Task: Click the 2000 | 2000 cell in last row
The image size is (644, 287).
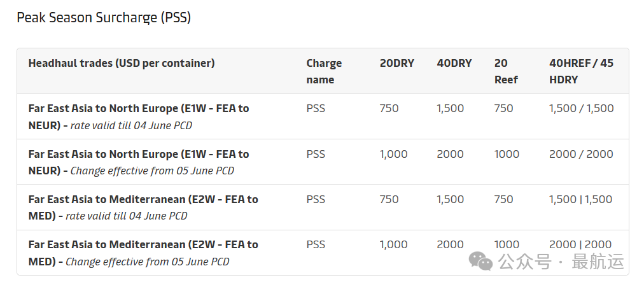Action: pos(580,244)
